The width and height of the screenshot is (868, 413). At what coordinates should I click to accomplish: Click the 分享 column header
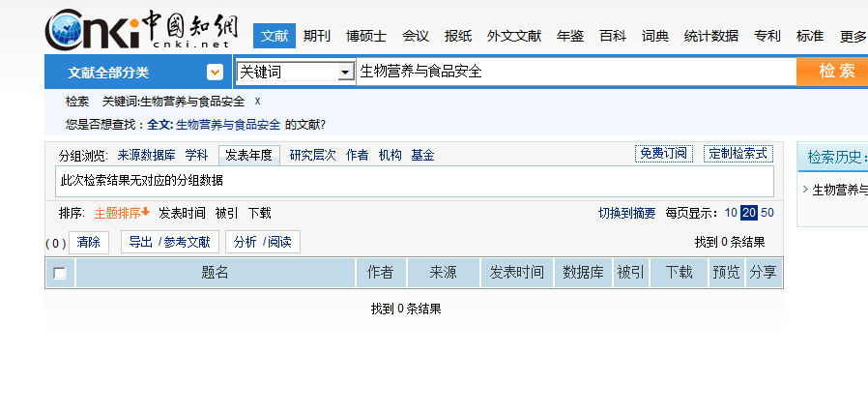764,273
